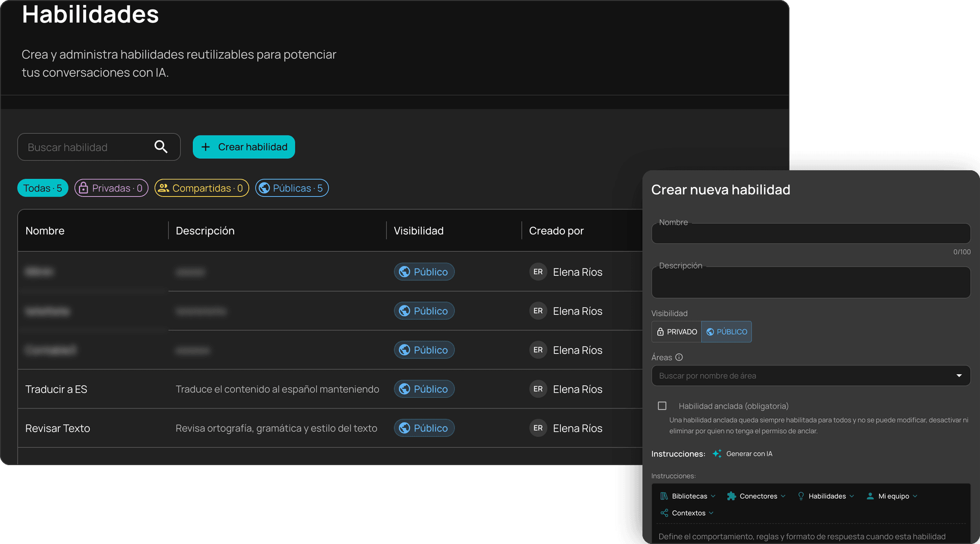Image resolution: width=980 pixels, height=544 pixels.
Task: Select the Compartidas · 0 filter tab
Action: [x=202, y=188]
